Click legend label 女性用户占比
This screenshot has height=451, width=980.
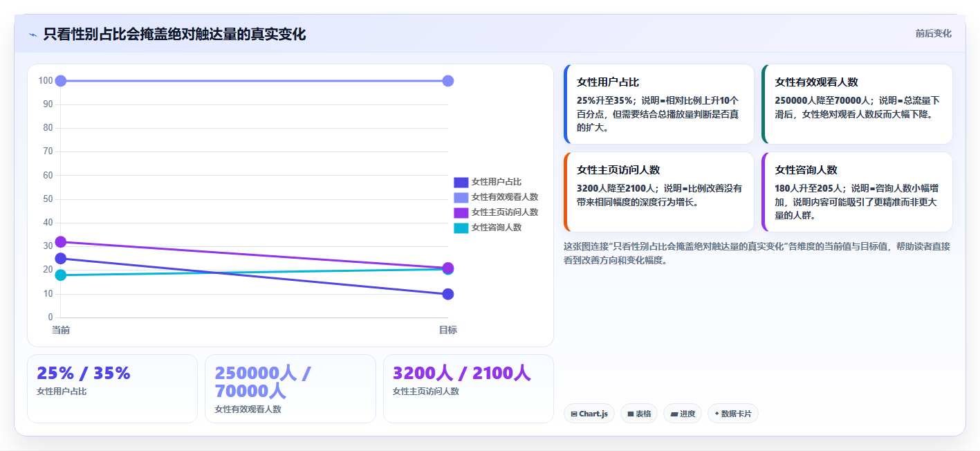pos(496,183)
